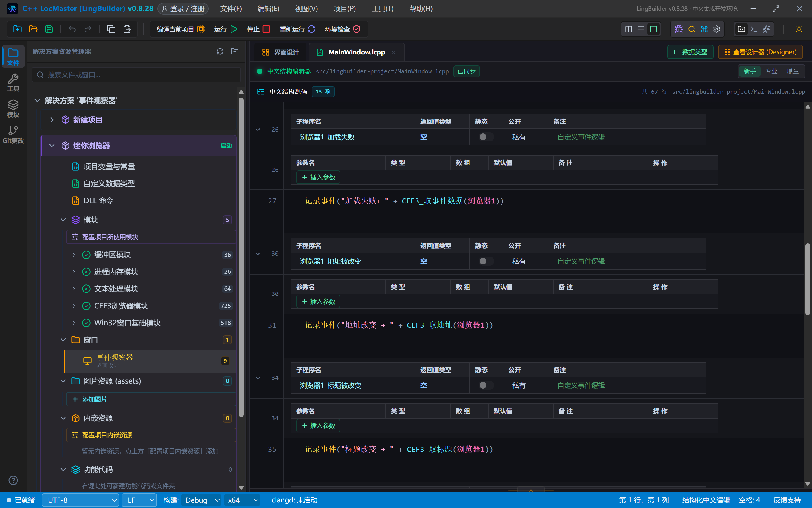Click the yellow search magnifier icon
The height and width of the screenshot is (508, 812).
point(692,29)
